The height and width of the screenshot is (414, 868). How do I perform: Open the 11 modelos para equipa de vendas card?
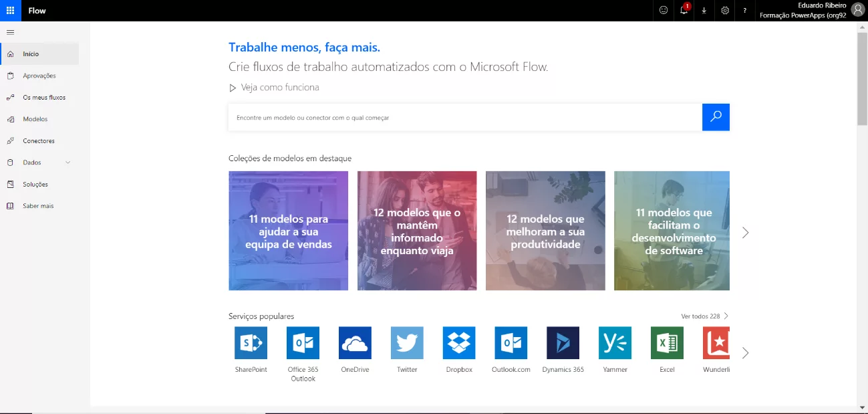(x=289, y=231)
